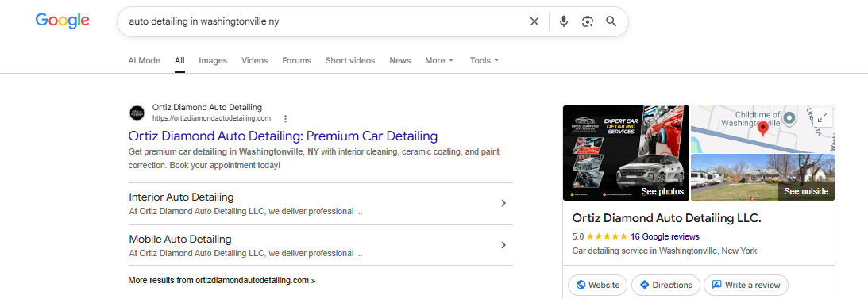The height and width of the screenshot is (299, 868).
Task: Switch to Forums tab
Action: point(297,61)
